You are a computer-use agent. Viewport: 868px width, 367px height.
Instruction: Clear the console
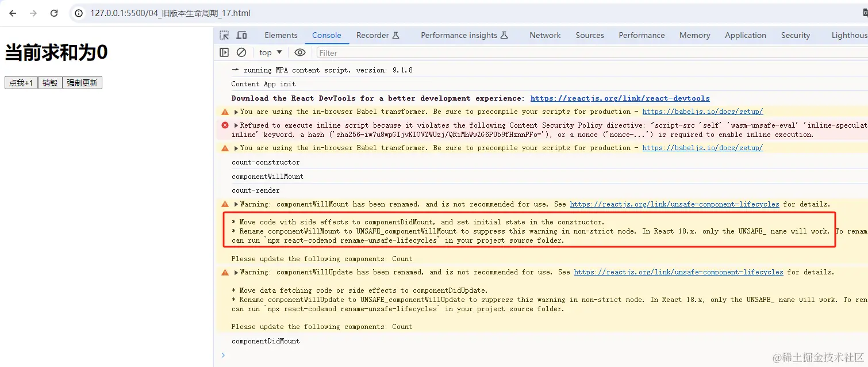241,52
